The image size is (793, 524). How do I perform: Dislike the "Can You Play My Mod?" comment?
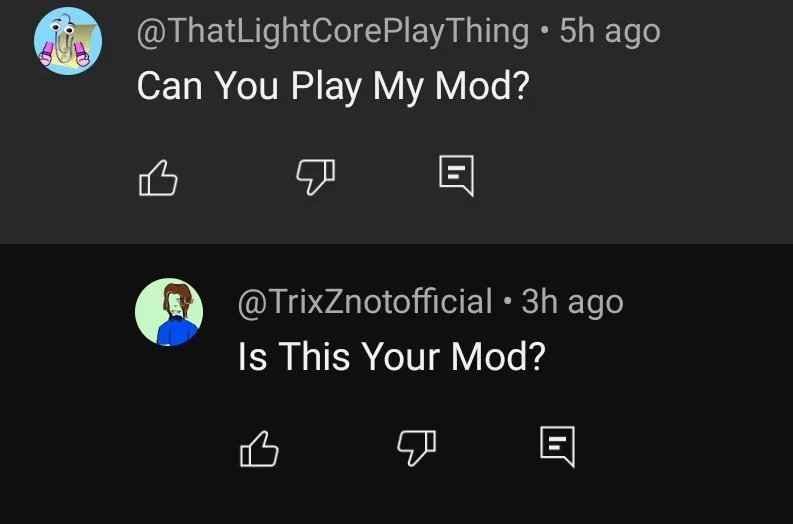click(316, 178)
